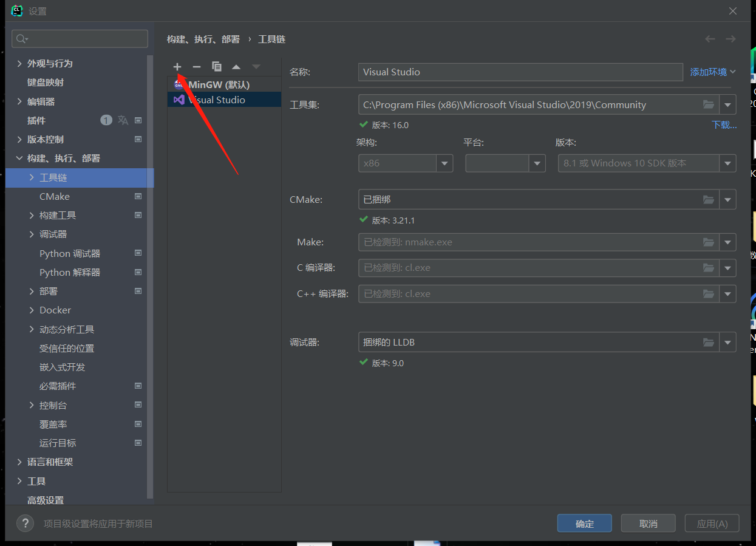Open Python 调试器 settings page

coord(70,253)
